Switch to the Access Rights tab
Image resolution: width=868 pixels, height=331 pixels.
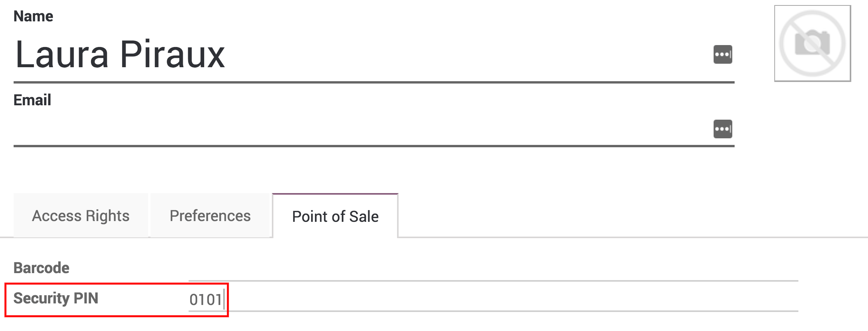click(x=81, y=215)
